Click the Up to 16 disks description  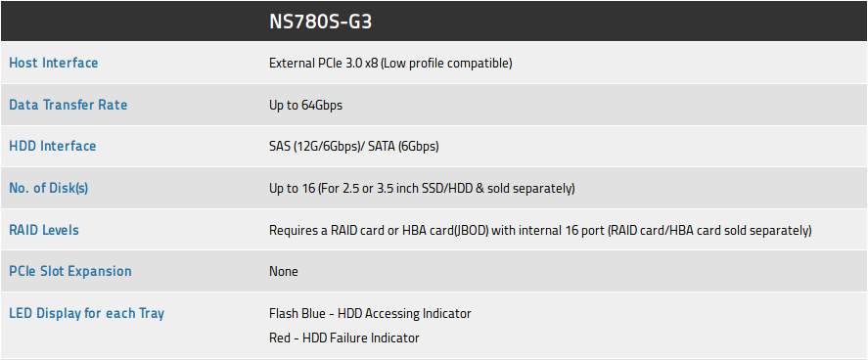click(422, 189)
